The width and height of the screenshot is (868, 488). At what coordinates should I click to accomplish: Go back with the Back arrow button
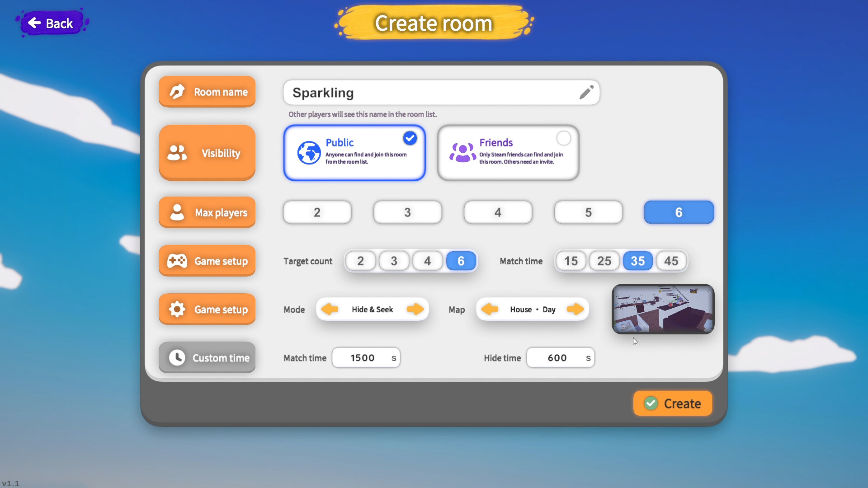[52, 23]
